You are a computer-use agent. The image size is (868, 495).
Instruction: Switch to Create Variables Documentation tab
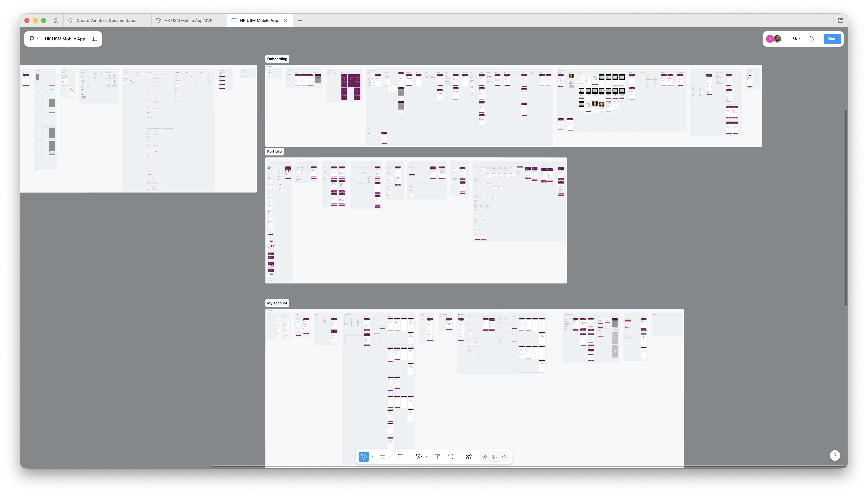pos(107,20)
